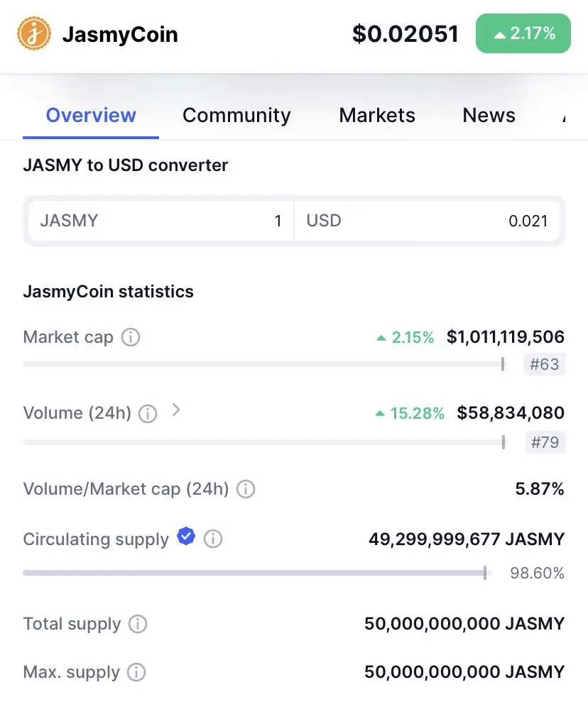Click the Volume rank slider bar

(x=265, y=442)
